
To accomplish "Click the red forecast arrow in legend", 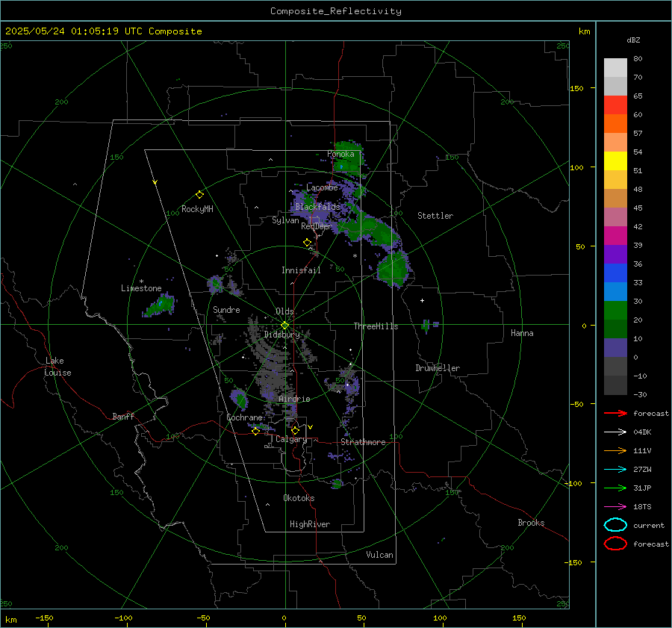I will (x=615, y=413).
